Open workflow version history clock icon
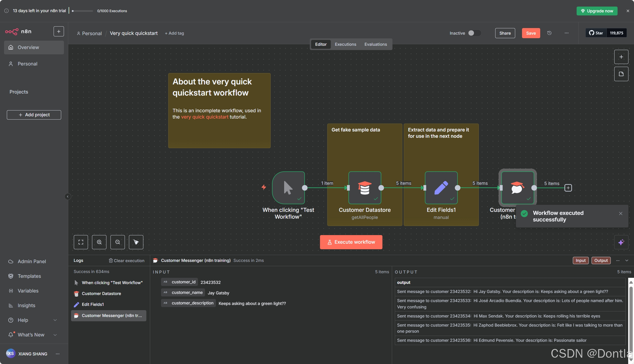This screenshot has height=364, width=634. pyautogui.click(x=549, y=33)
